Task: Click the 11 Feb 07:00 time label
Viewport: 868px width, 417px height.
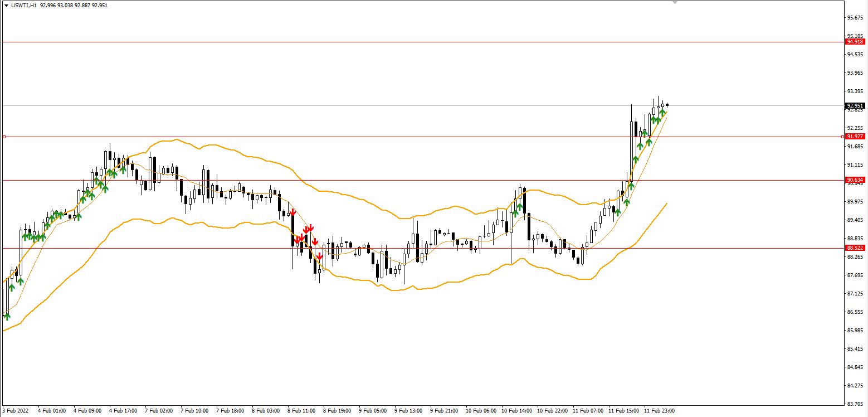Action: [x=588, y=411]
